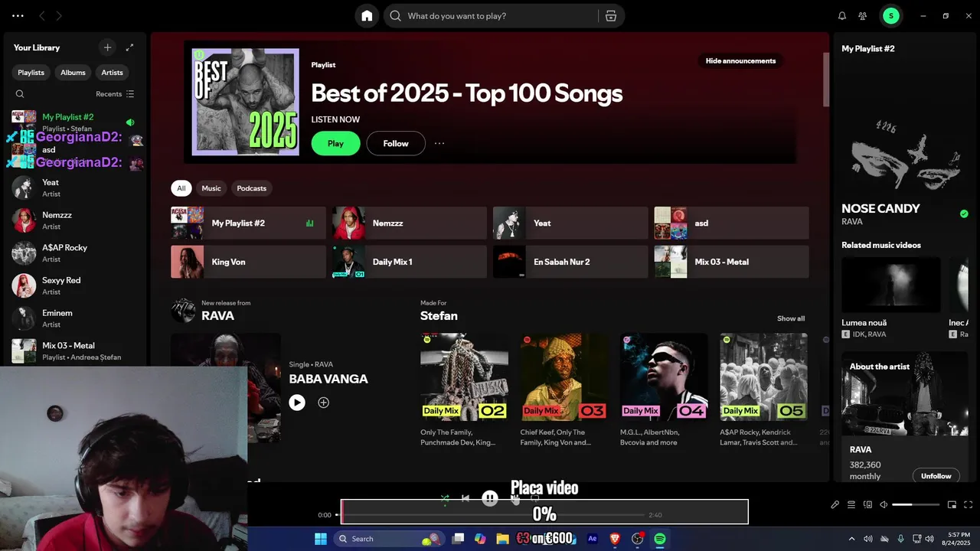Filter library by Albums chip
Viewport: 980px width, 551px height.
click(x=73, y=72)
